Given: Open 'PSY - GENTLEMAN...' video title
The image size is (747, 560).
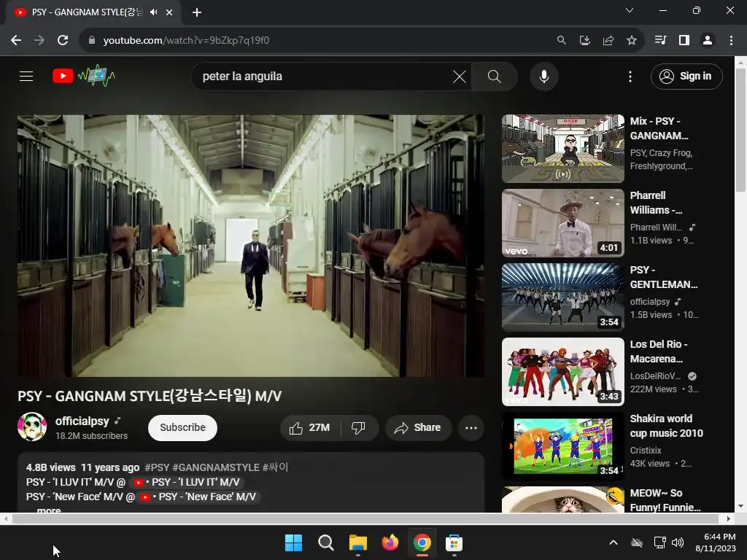Looking at the screenshot, I should tap(664, 277).
